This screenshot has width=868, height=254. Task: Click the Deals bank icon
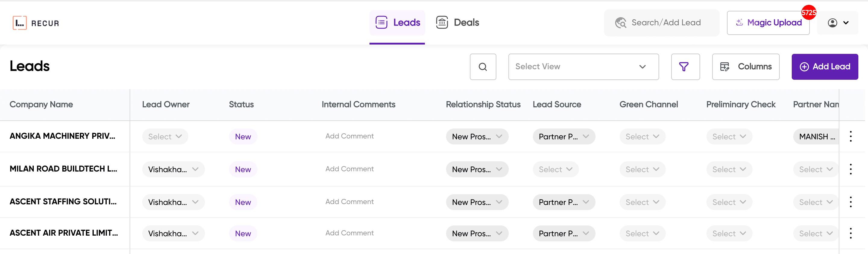(x=442, y=22)
